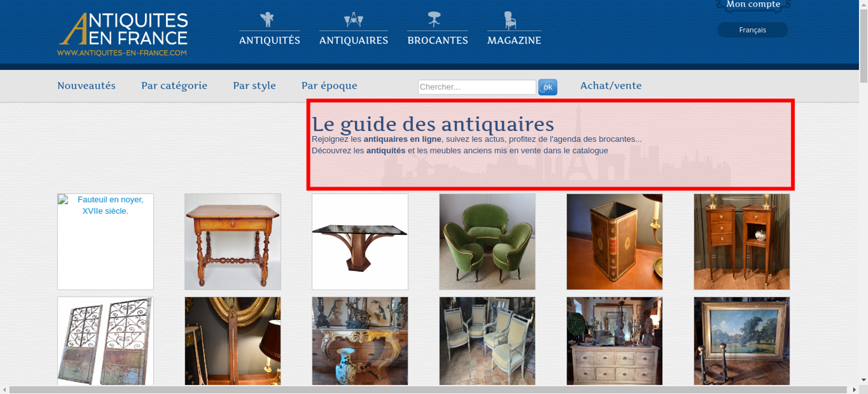Click the Antiquités en France logo
Viewport: 868px width, 394px height.
(123, 34)
